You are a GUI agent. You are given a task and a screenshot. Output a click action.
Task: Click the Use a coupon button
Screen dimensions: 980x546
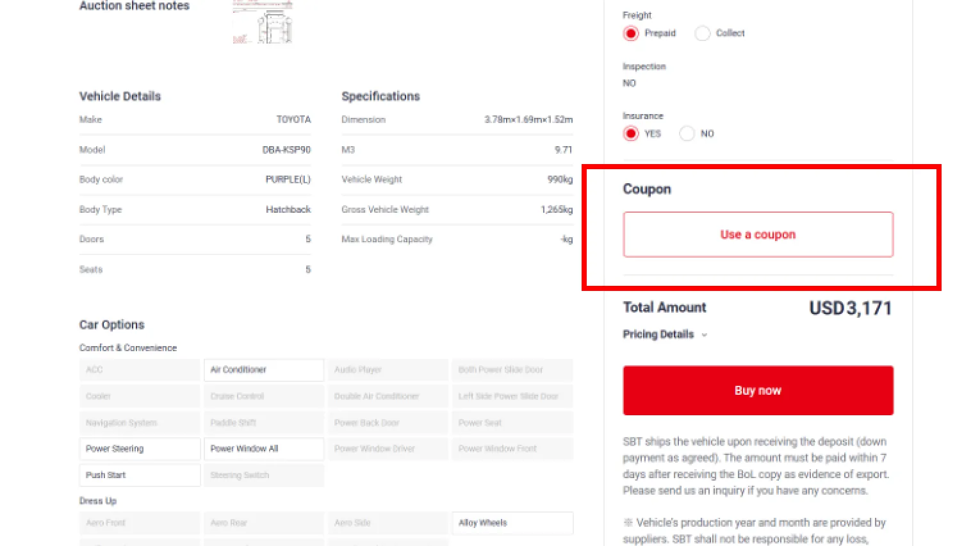[758, 235]
